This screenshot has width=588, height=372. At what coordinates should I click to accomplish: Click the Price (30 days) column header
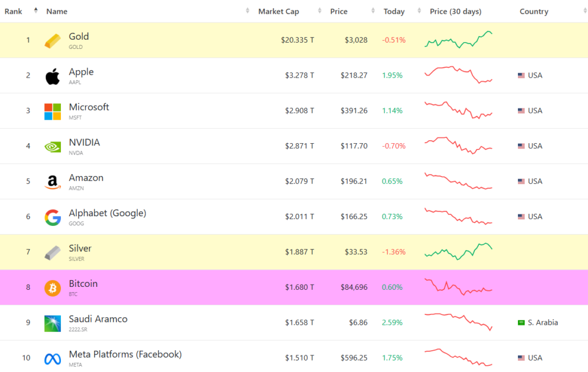(x=455, y=11)
